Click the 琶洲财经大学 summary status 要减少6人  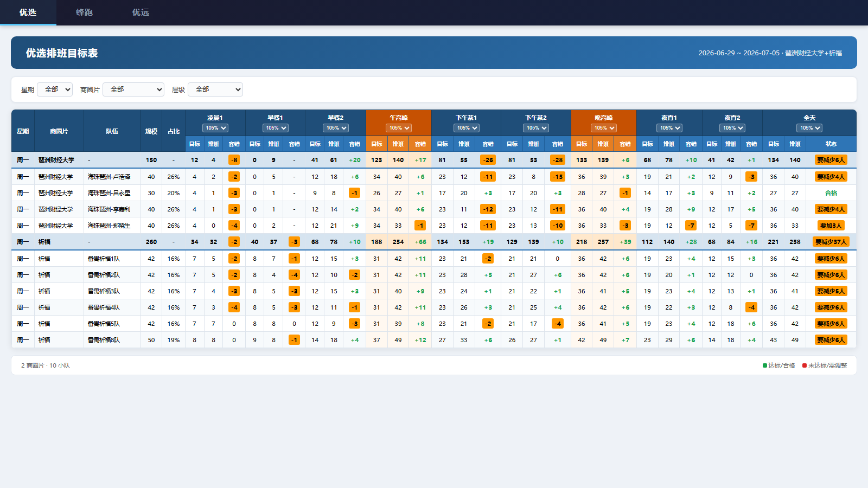pyautogui.click(x=831, y=160)
